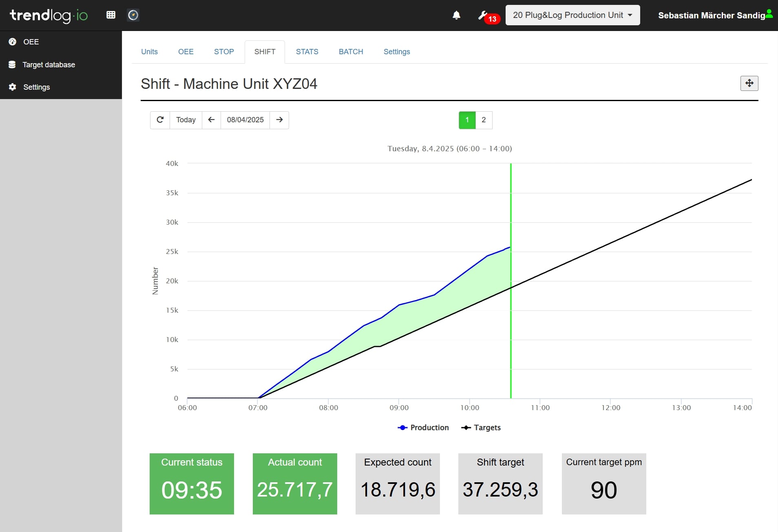Click the OEE palette sidebar icon
This screenshot has width=778, height=532.
coord(13,42)
